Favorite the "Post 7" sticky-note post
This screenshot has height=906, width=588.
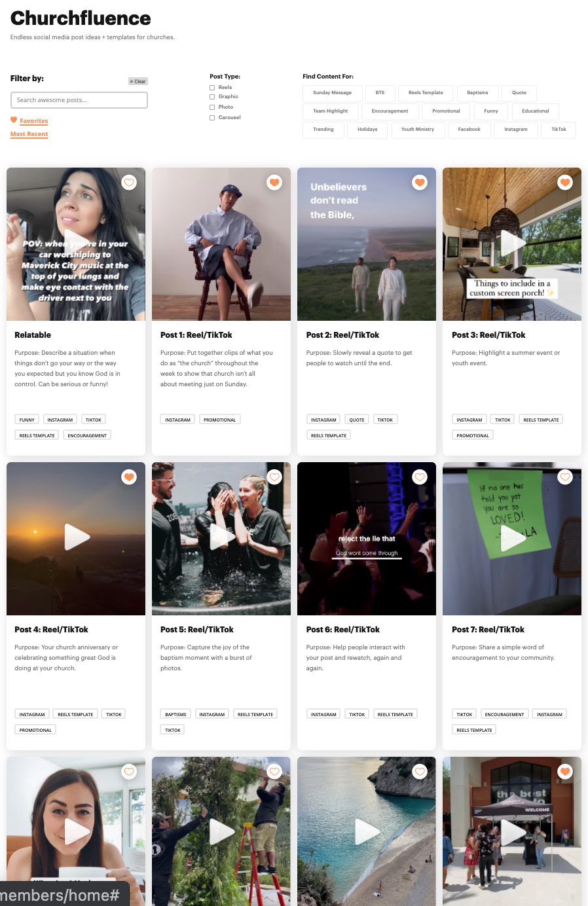coord(564,477)
